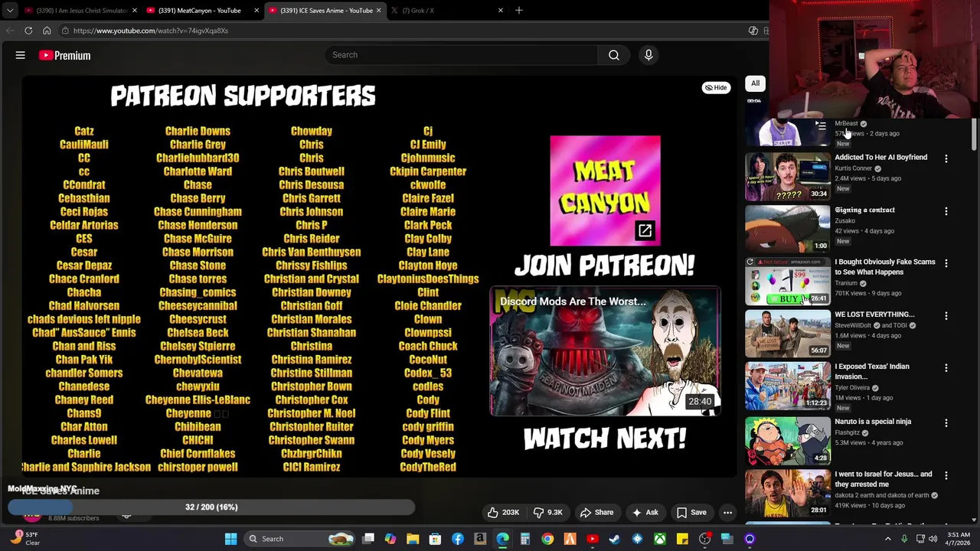Open the Flashgitz channel link

pos(848,432)
